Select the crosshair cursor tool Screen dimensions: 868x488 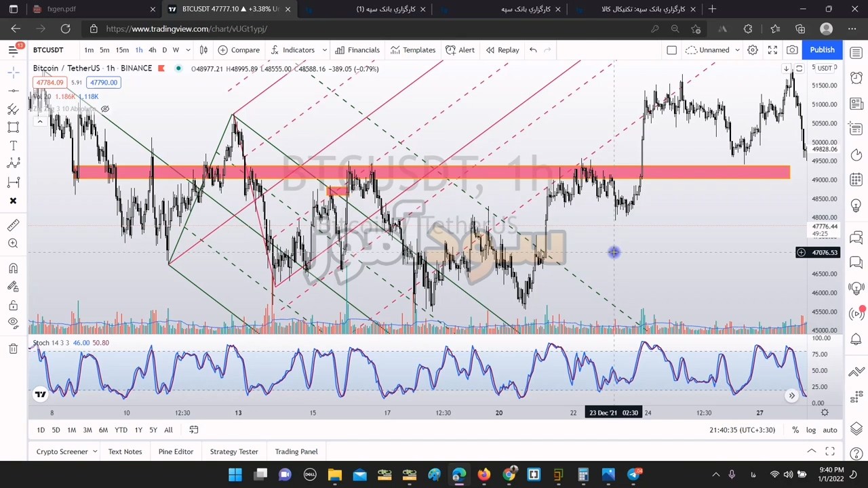click(13, 72)
